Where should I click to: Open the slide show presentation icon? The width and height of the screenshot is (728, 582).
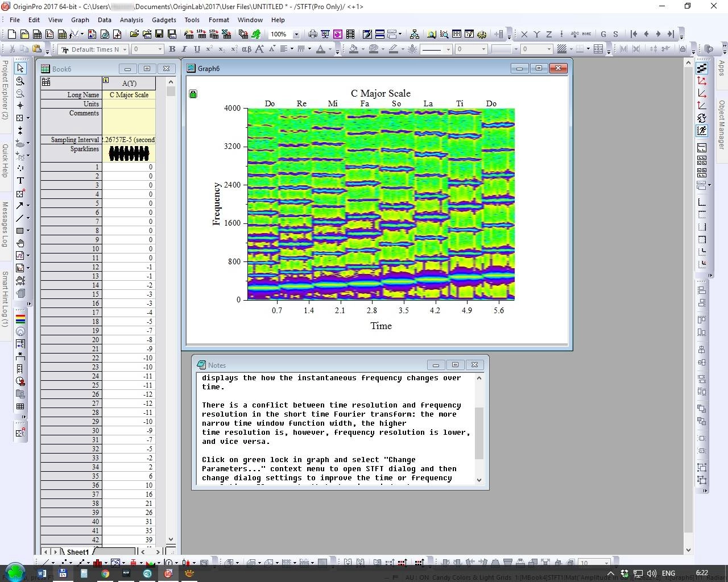pyautogui.click(x=325, y=34)
